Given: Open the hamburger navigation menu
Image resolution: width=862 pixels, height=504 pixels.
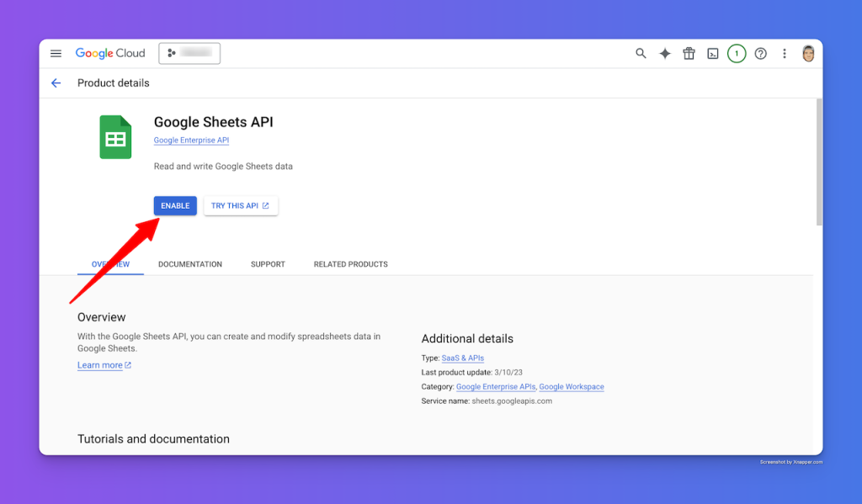Looking at the screenshot, I should coord(56,53).
